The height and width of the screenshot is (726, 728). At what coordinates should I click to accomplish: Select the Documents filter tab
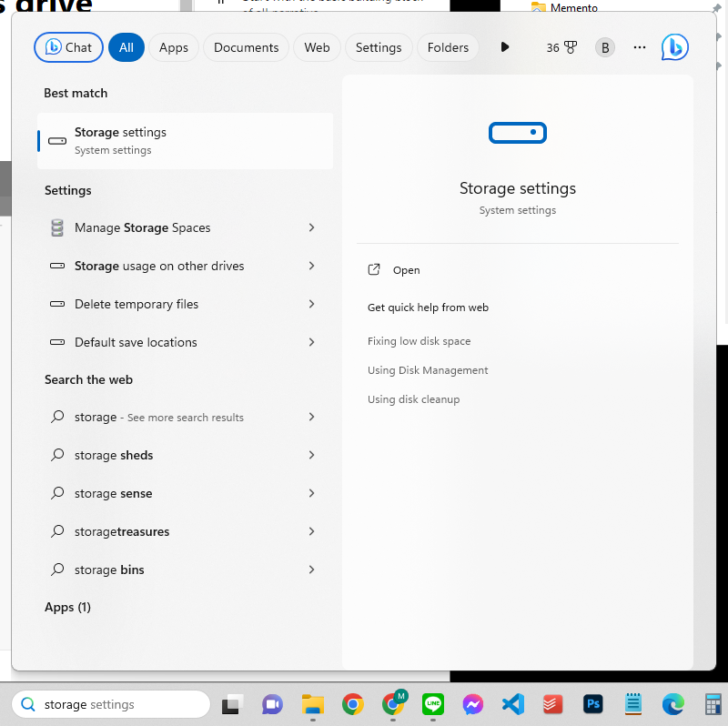point(246,47)
